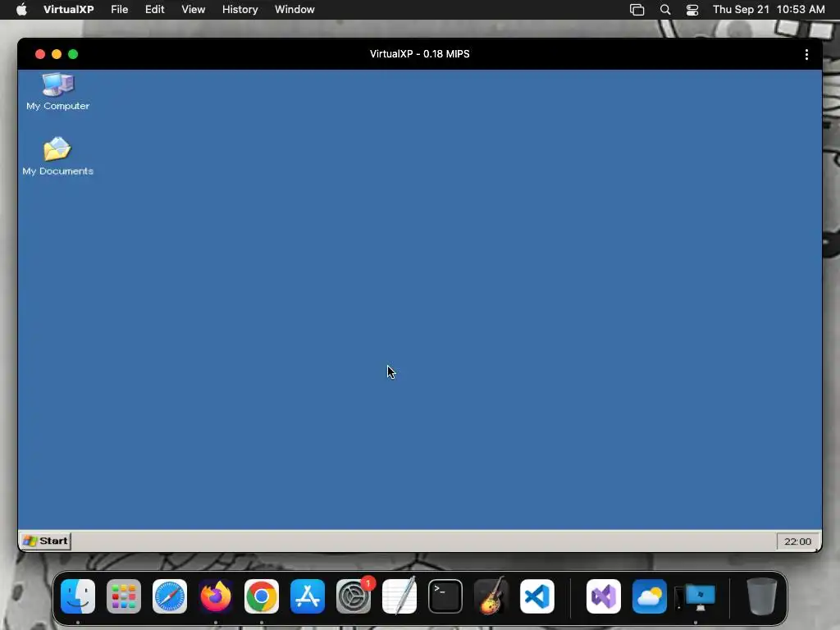
Task: Click the date and time in menu bar
Action: 768,9
